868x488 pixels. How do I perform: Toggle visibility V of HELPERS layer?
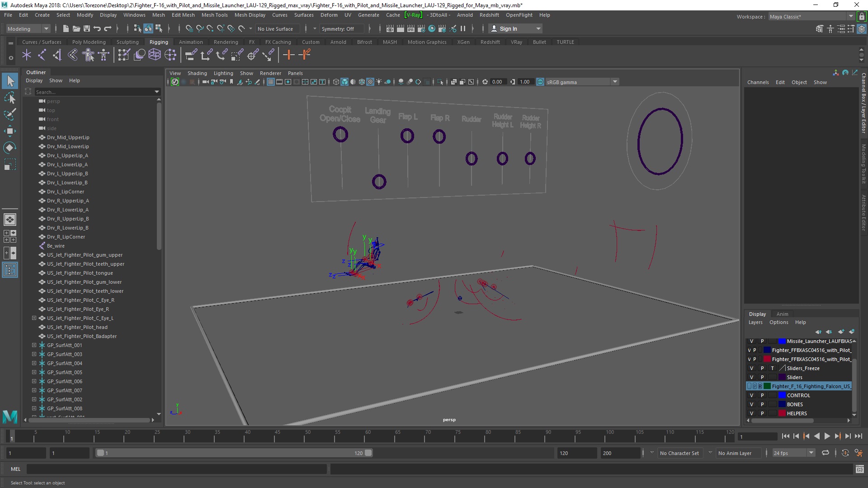pyautogui.click(x=751, y=413)
